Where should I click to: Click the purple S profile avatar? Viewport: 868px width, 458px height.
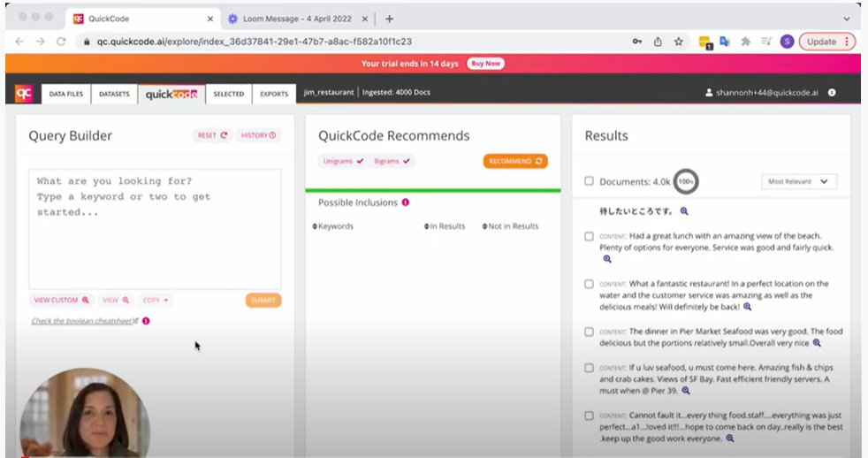(787, 42)
